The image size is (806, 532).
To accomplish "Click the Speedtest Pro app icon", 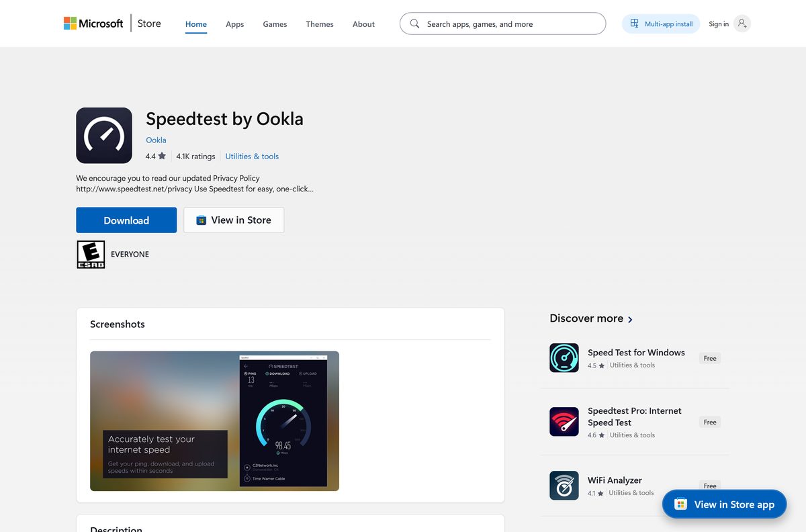I will coord(564,422).
